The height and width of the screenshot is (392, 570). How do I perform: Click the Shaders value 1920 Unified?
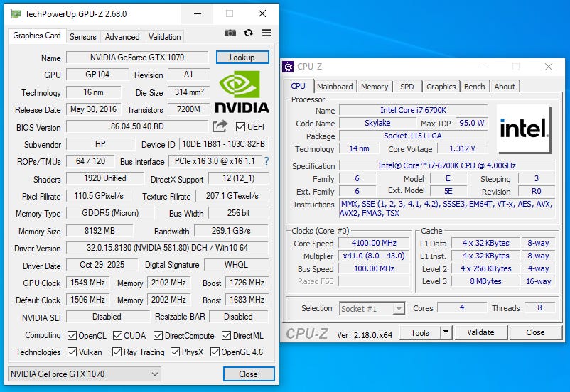tap(105, 178)
